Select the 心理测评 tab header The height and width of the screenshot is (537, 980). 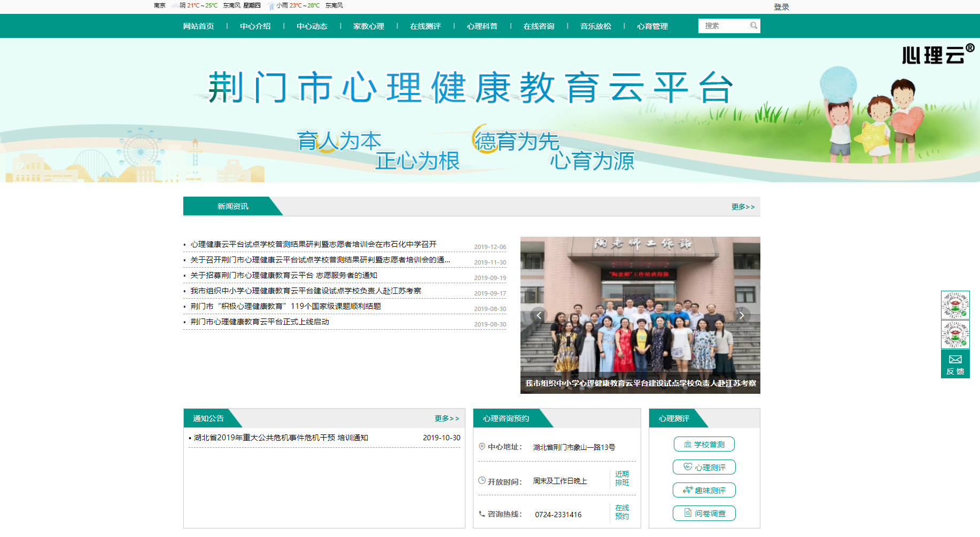[x=674, y=418]
